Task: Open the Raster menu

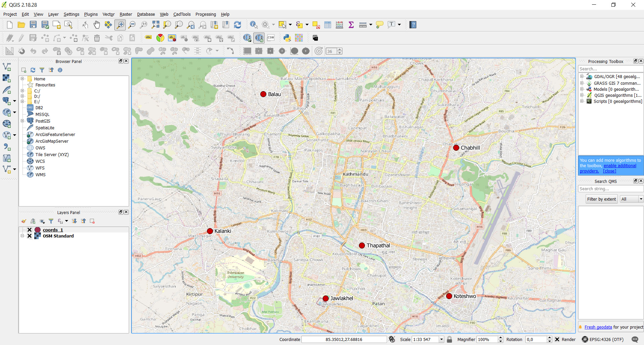Action: 126,14
